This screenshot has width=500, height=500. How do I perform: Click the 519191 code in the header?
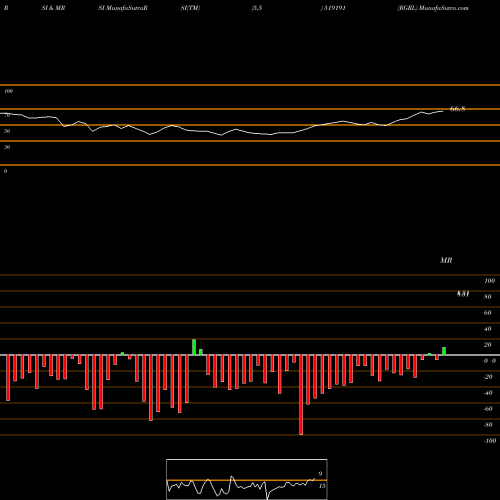335,8
